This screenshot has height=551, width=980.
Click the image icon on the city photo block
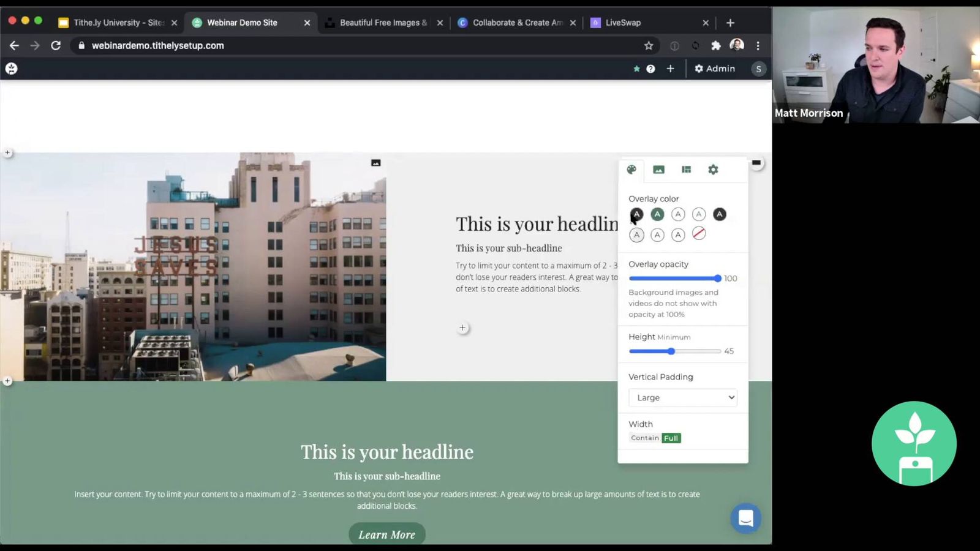pos(375,162)
